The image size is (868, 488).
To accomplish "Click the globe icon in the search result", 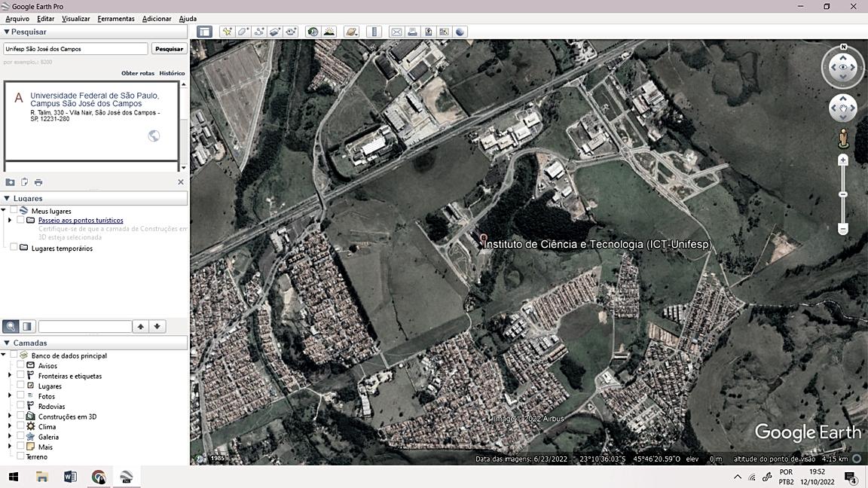I will coord(154,136).
